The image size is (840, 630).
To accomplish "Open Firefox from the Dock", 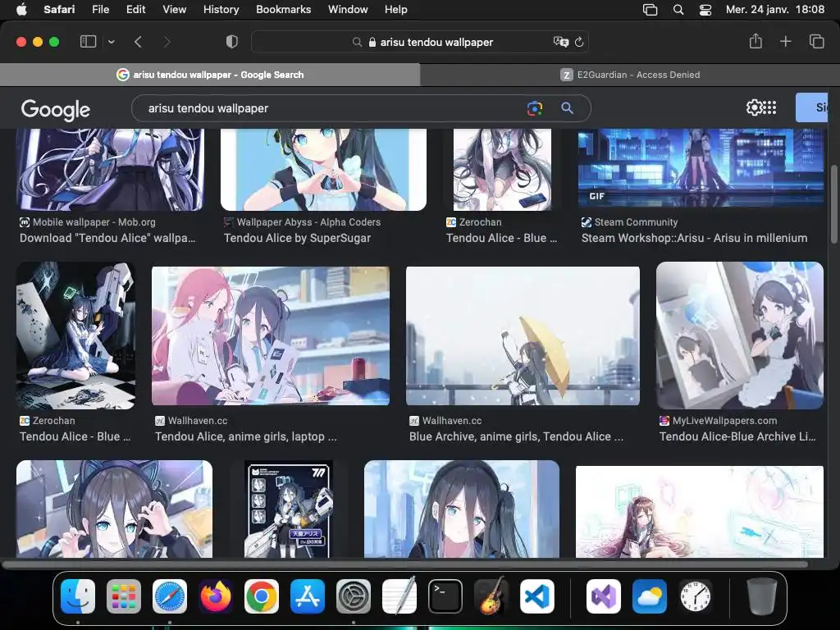I will [x=216, y=596].
